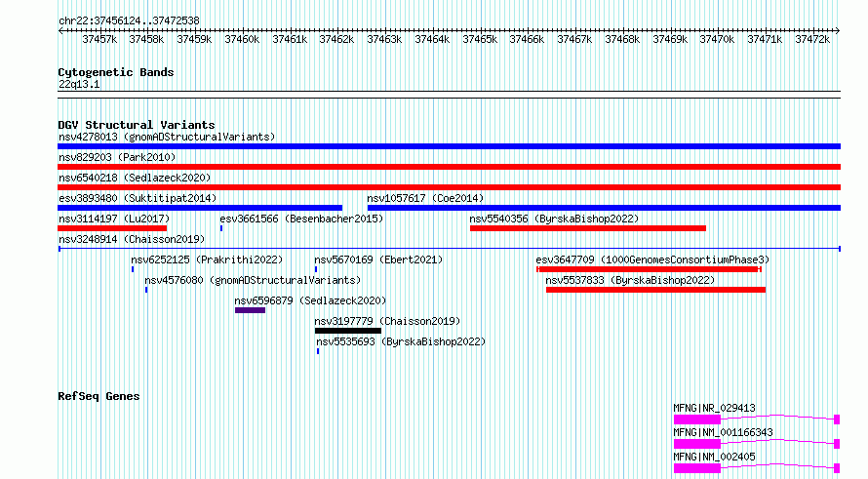Screen dimensions: 868x479
Task: Select nsv6252125 (Prakrithi2022) label
Action: pyautogui.click(x=207, y=259)
